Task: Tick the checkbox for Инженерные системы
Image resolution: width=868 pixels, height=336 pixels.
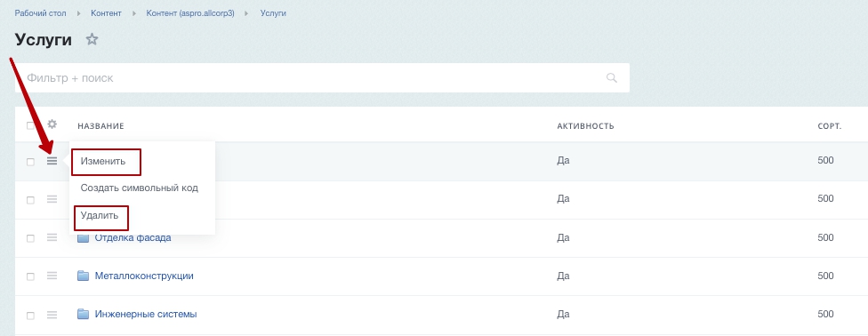Action: (30, 315)
